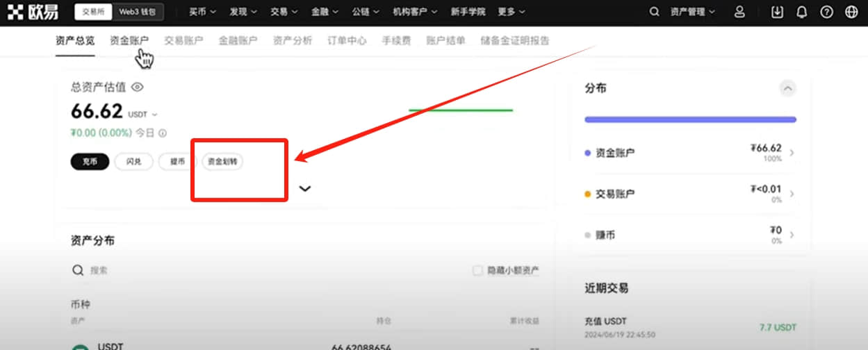Viewport: 868px width, 350px height.
Task: Toggle total asset value visibility eye
Action: tap(138, 87)
